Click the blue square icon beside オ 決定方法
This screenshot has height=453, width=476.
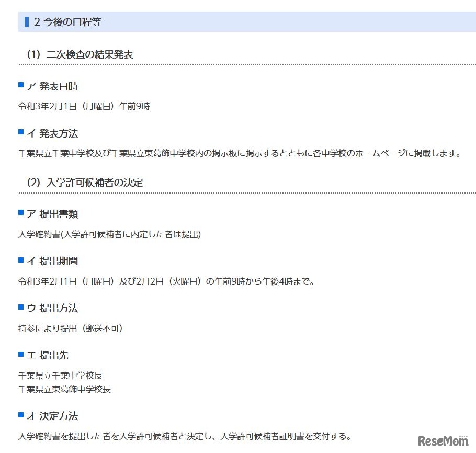[20, 414]
